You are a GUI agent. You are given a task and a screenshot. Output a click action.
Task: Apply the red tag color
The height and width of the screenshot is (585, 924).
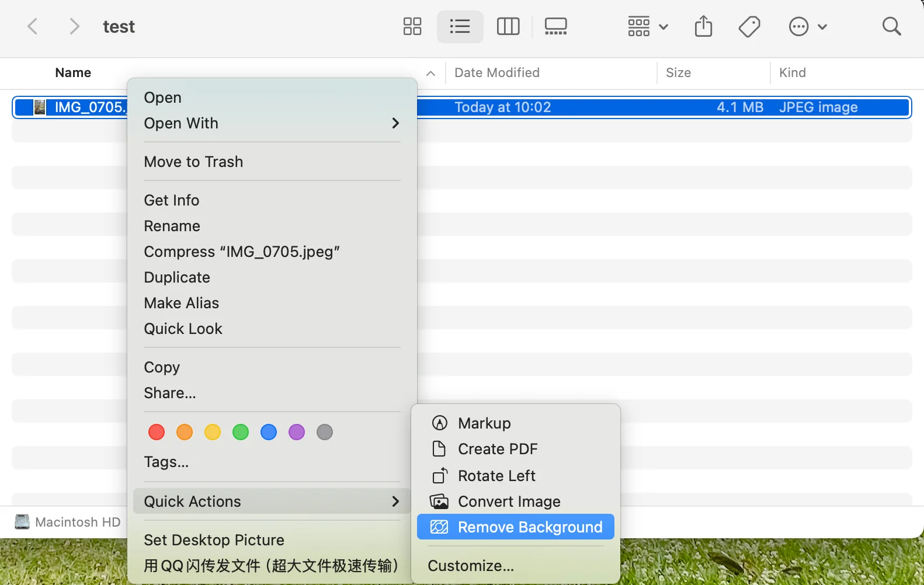(x=157, y=432)
